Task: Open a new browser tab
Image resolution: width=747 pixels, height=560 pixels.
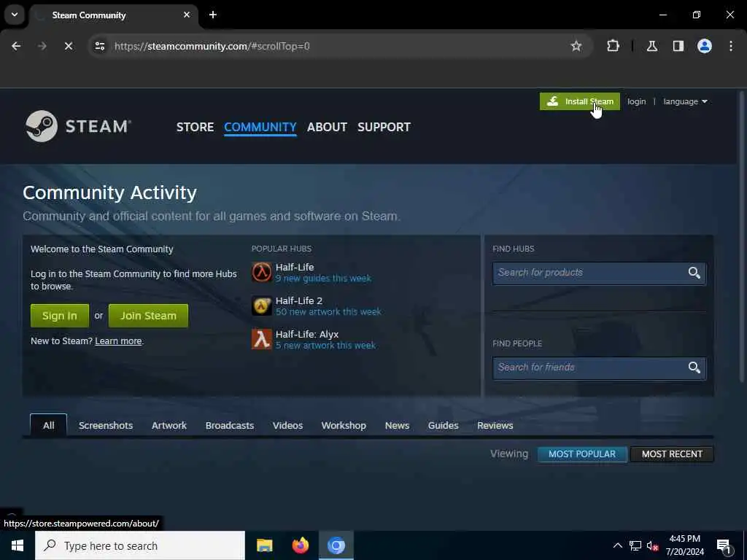Action: coord(213,15)
